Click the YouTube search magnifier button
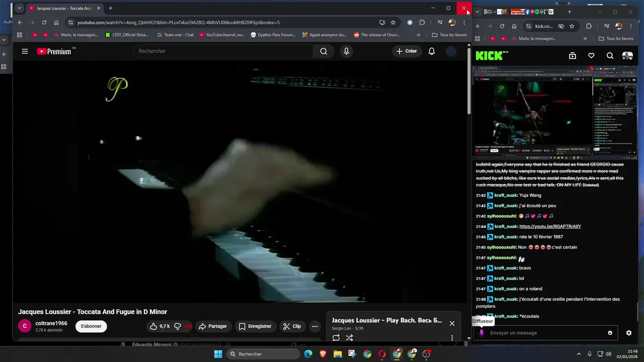 (x=324, y=51)
